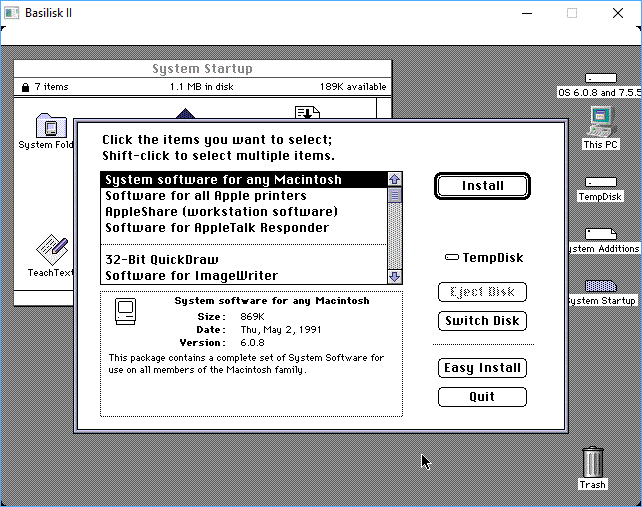Click the lock icon in System Startup window
The width and height of the screenshot is (642, 507).
[25, 87]
